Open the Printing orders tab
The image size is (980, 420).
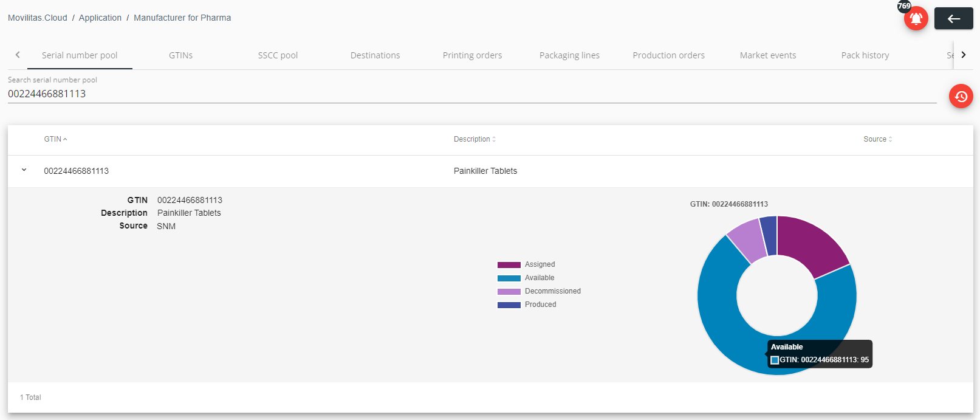pyautogui.click(x=472, y=55)
